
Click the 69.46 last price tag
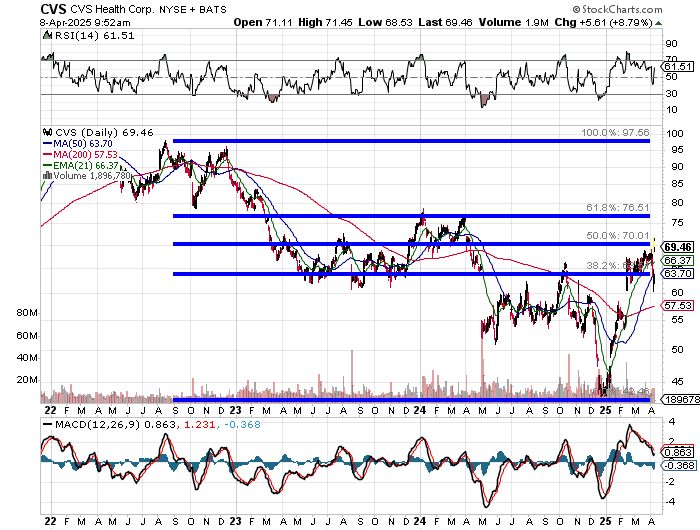pos(677,246)
